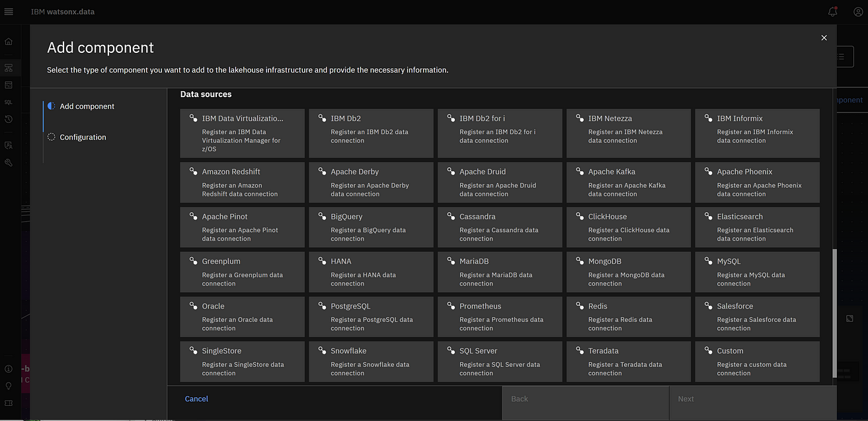Open the wrench configuration sidebar icon
This screenshot has height=421, width=868.
click(9, 163)
